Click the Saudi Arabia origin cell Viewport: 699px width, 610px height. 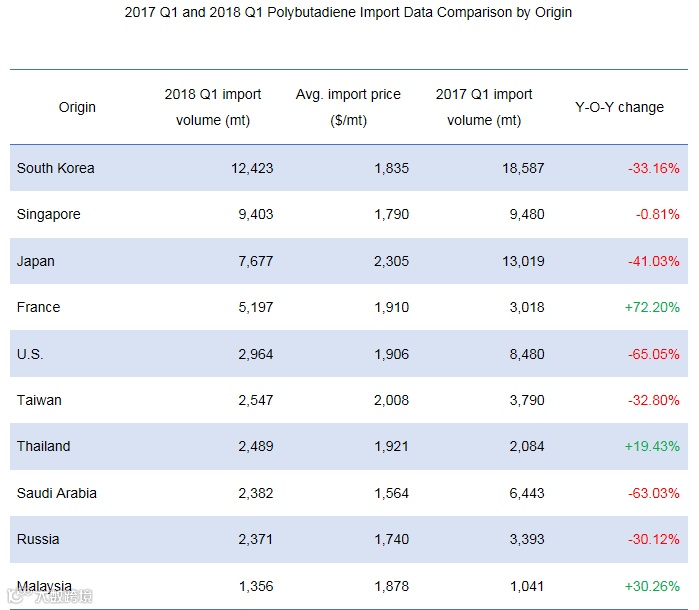tap(57, 493)
